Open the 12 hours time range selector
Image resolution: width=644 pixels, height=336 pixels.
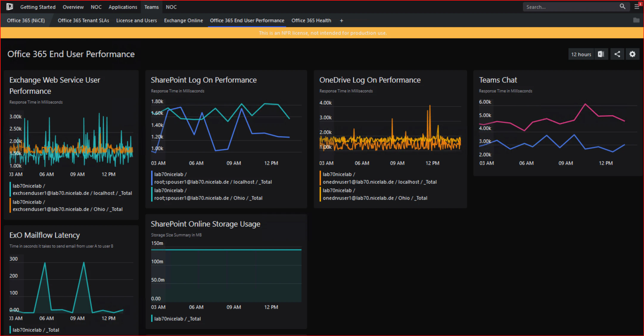(581, 54)
